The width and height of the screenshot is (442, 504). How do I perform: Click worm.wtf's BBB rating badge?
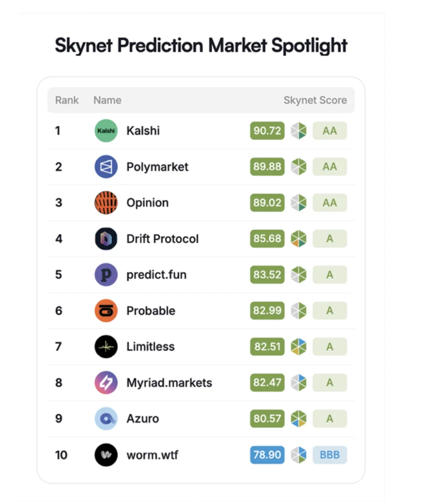click(x=329, y=455)
